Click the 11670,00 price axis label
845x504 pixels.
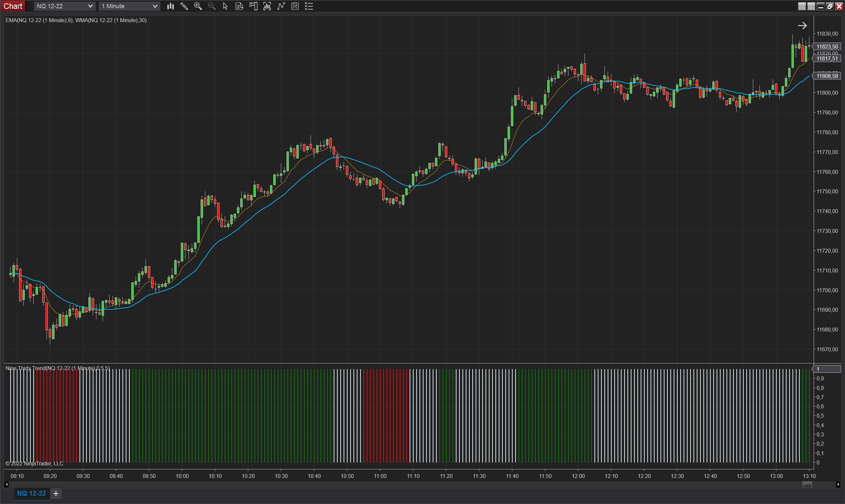coord(827,350)
